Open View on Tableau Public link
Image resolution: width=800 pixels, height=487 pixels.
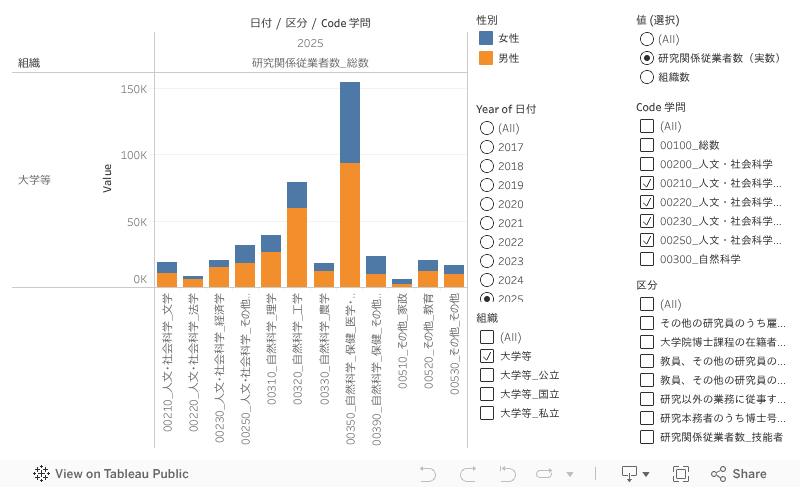point(121,474)
